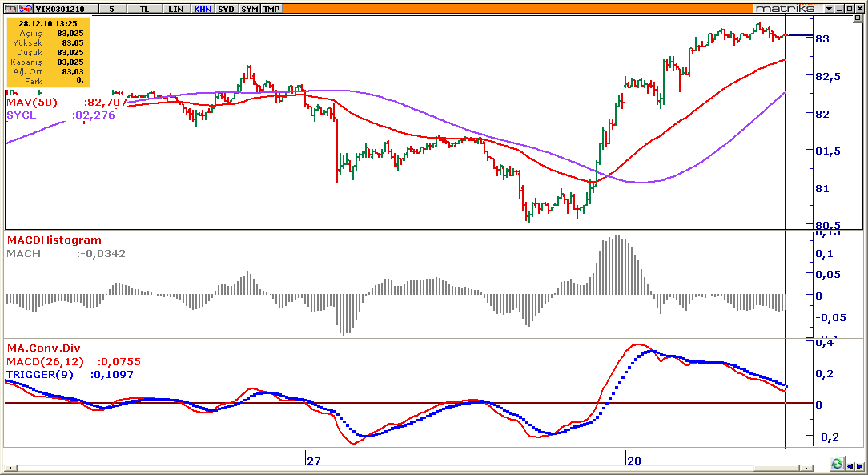Toggle the SVD button in the title bar

click(x=227, y=8)
